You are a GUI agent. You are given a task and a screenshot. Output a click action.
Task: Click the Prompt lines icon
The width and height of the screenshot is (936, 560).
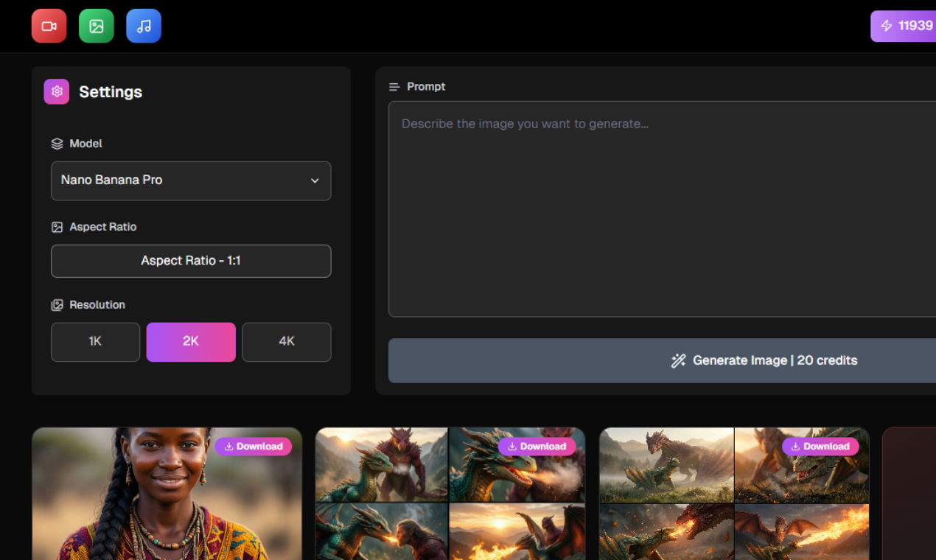click(394, 86)
